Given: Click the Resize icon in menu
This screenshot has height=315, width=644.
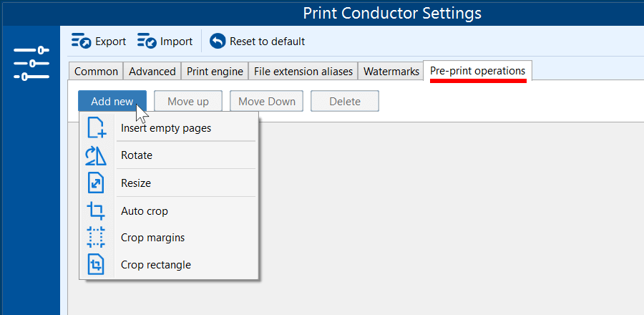Looking at the screenshot, I should click(x=96, y=183).
